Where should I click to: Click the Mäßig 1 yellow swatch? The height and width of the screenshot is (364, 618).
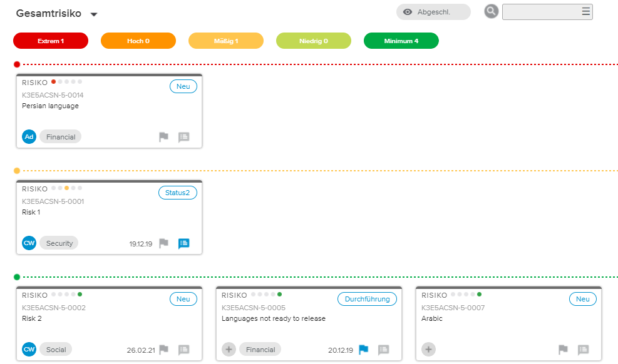[x=226, y=41]
